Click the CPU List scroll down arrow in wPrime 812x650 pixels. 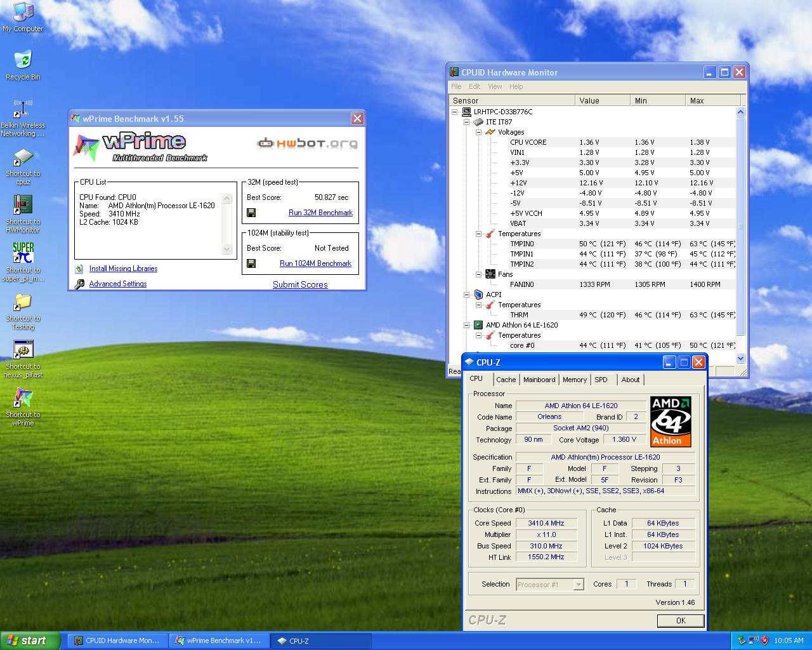(x=227, y=249)
